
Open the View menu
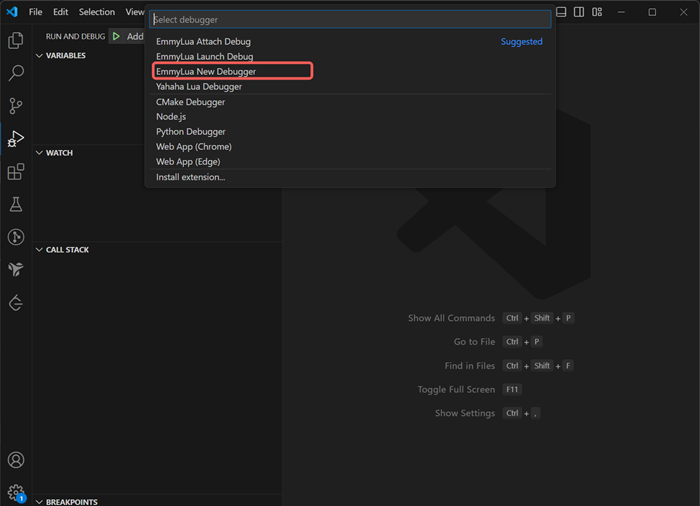(134, 12)
